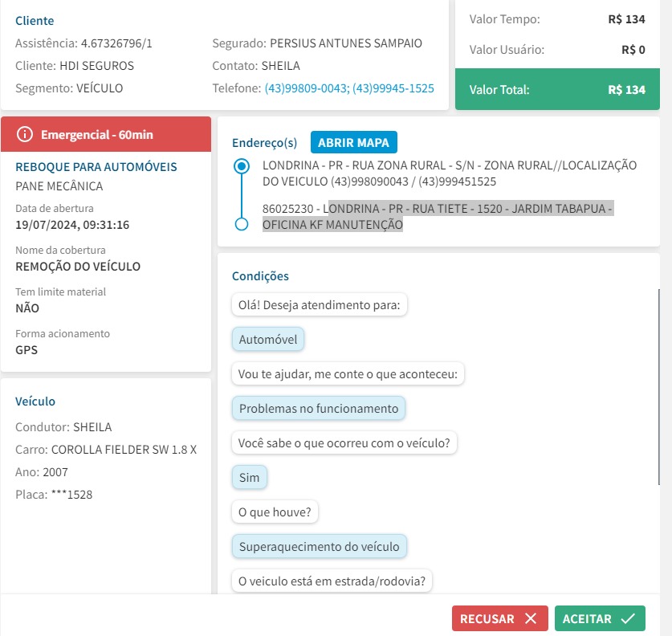
Task: Refuse the request with RECUSAR
Action: click(499, 618)
